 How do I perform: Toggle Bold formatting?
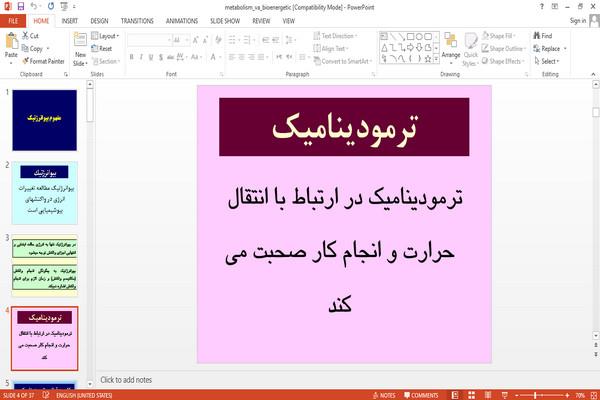coord(131,57)
